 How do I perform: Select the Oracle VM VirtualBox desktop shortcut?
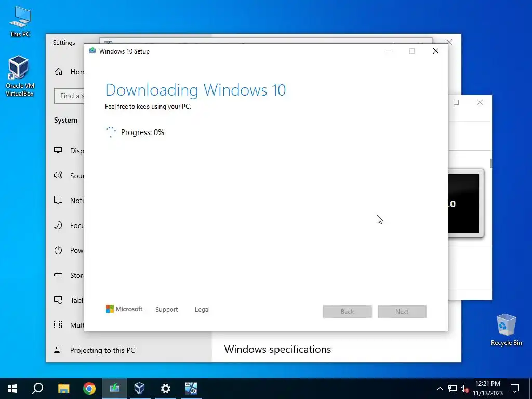coord(19,76)
